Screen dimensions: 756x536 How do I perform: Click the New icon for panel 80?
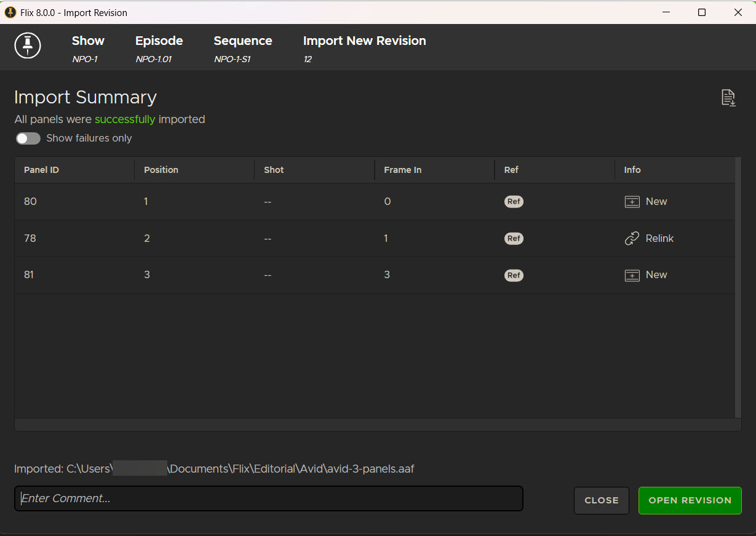click(x=632, y=202)
